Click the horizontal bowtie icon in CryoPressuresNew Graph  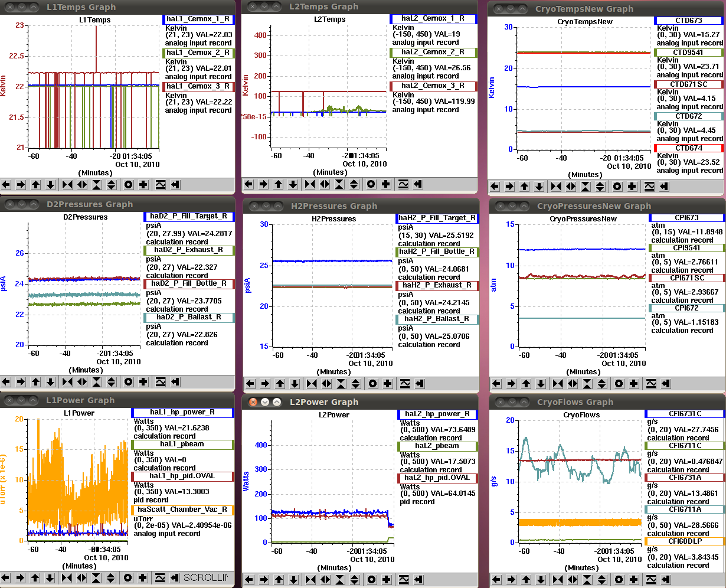(x=558, y=384)
